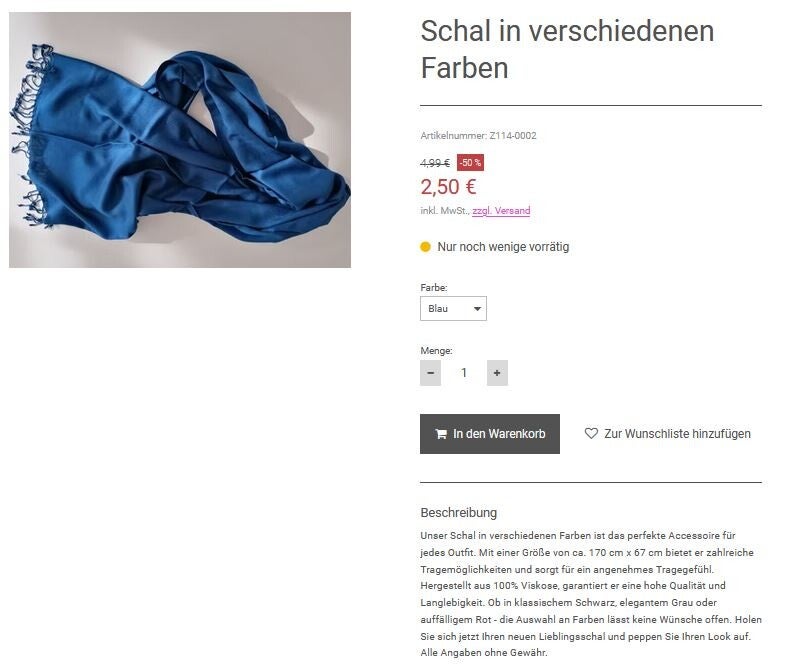
Task: Click the quantity field showing 1
Action: pos(464,373)
